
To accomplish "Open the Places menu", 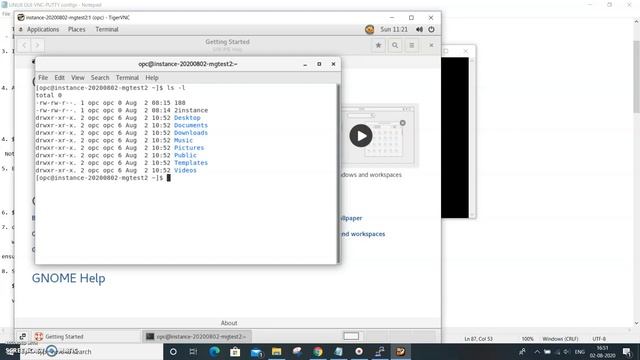I will 76,29.
